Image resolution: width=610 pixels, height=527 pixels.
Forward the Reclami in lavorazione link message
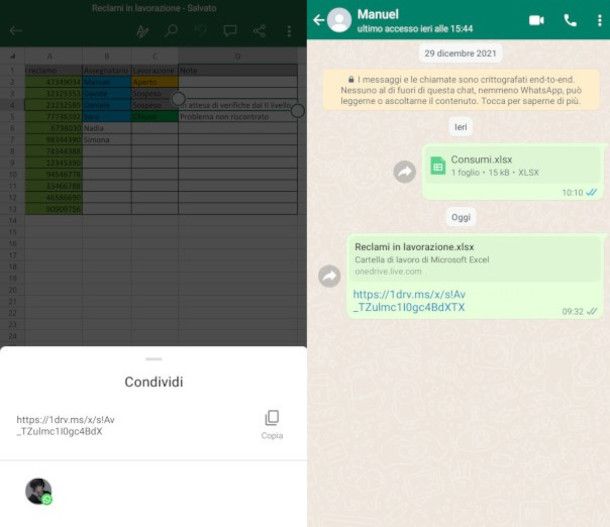click(330, 276)
